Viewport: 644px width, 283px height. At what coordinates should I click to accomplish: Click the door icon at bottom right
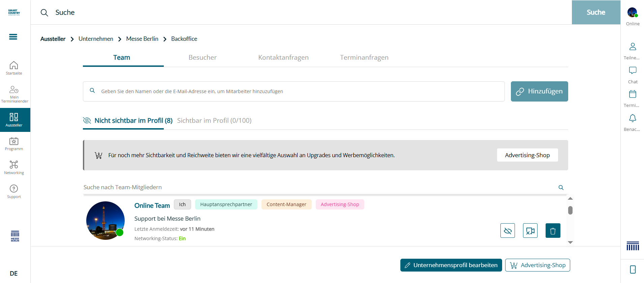[x=633, y=270]
